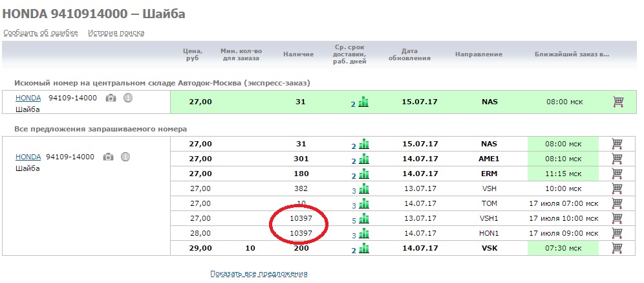This screenshot has height=283, width=644.
Task: Click 'Дата обновления' column header
Action: click(x=409, y=54)
